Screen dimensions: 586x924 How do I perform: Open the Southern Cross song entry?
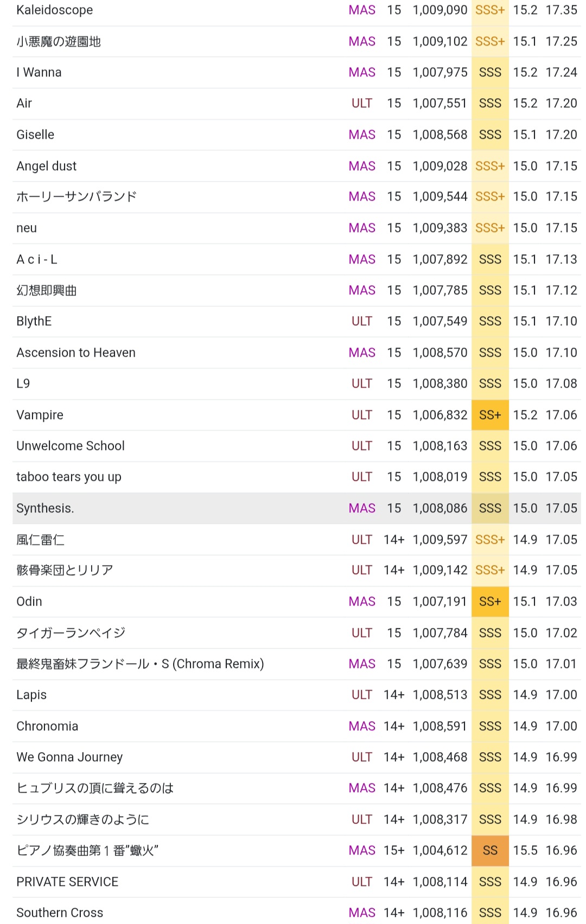coord(60,913)
